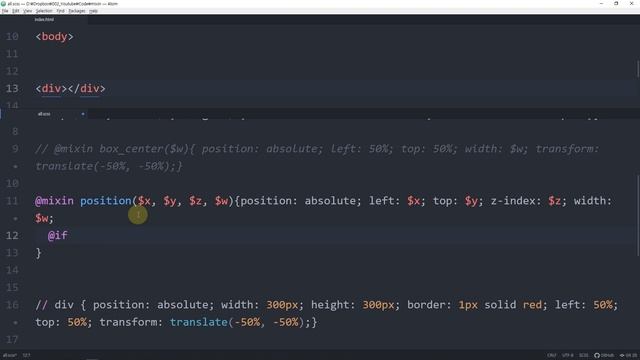Click the 'red' color value
The width and height of the screenshot is (640, 360).
532,305
